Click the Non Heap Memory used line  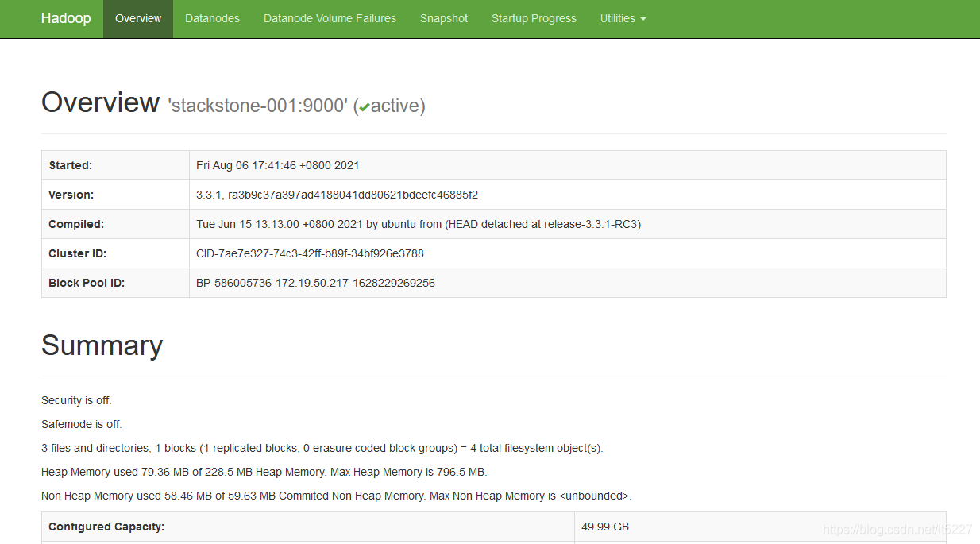[337, 496]
